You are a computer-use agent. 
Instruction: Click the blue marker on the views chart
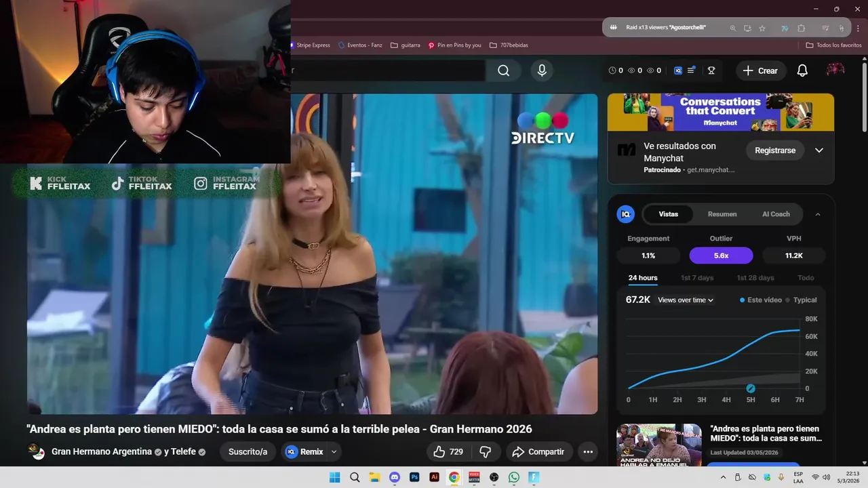point(751,388)
